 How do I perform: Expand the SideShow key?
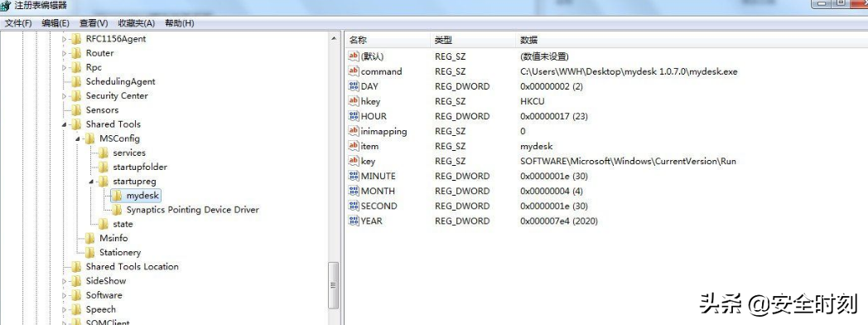[65, 281]
